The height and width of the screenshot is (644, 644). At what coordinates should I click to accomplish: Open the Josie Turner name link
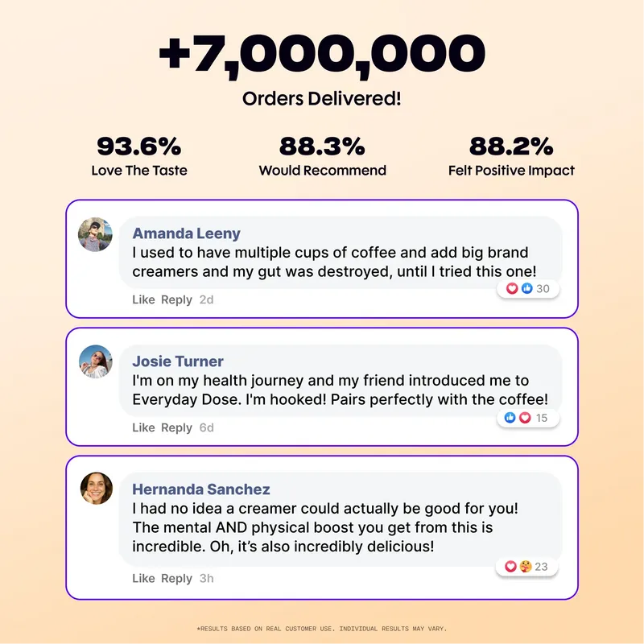178,361
